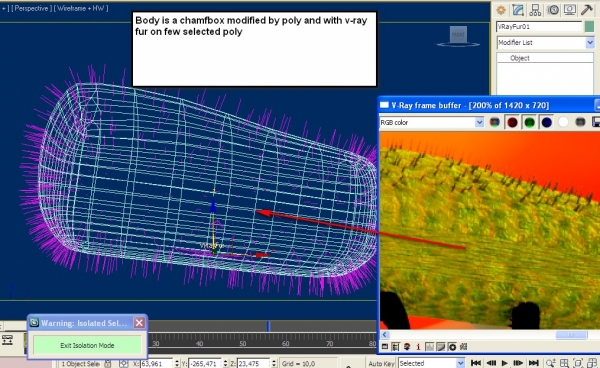The image size is (600, 368).
Task: Toggle the red channel in frame buffer
Action: pos(512,122)
